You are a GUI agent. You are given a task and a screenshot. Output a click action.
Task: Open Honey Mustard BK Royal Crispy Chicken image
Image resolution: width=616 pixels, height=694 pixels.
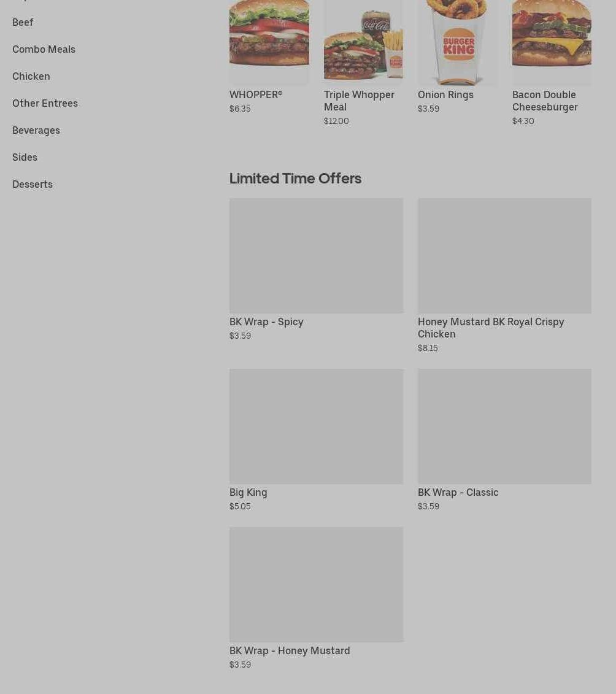504,256
